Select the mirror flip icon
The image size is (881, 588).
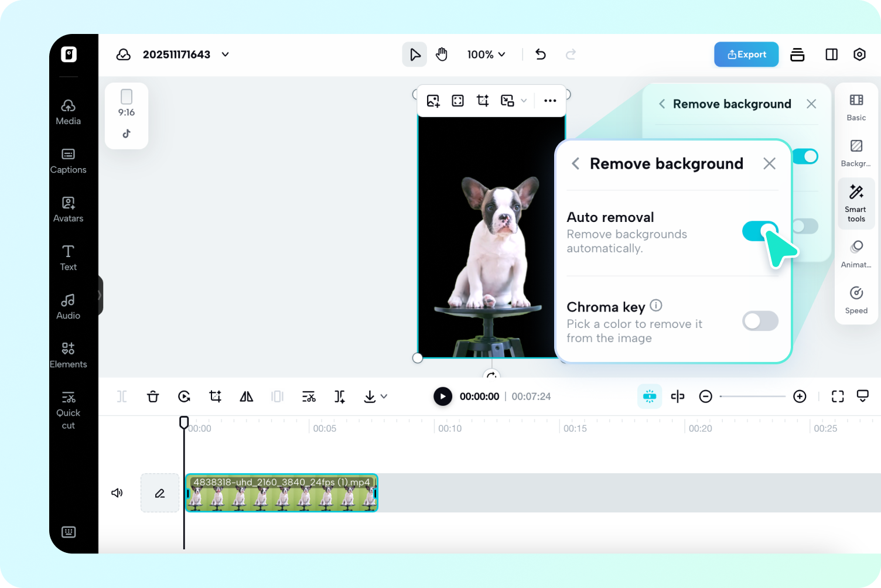[247, 396]
